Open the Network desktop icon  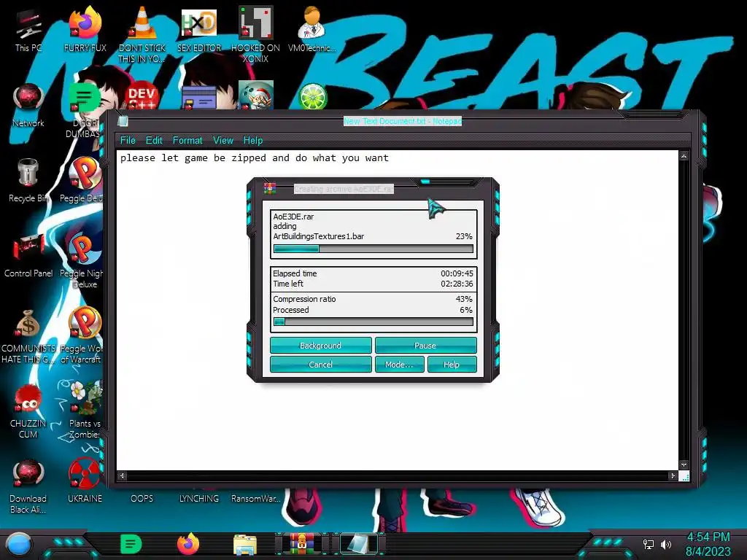coord(28,106)
